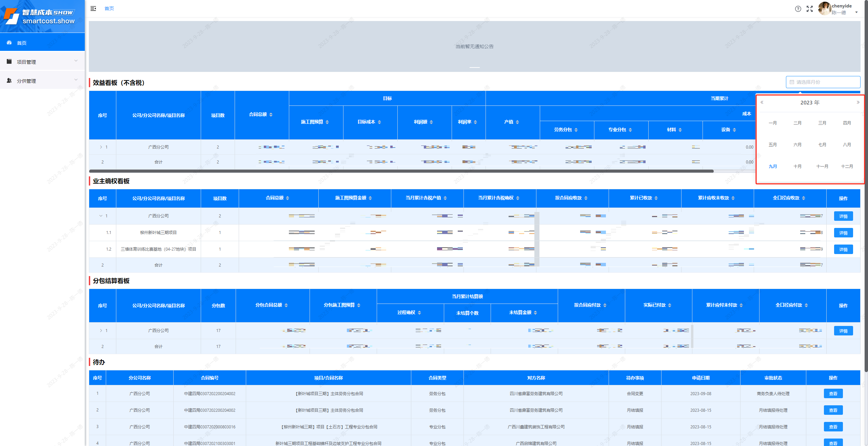Click 查看 for the 2023-09-08 合同变更 todo
The image size is (868, 446).
(x=833, y=394)
